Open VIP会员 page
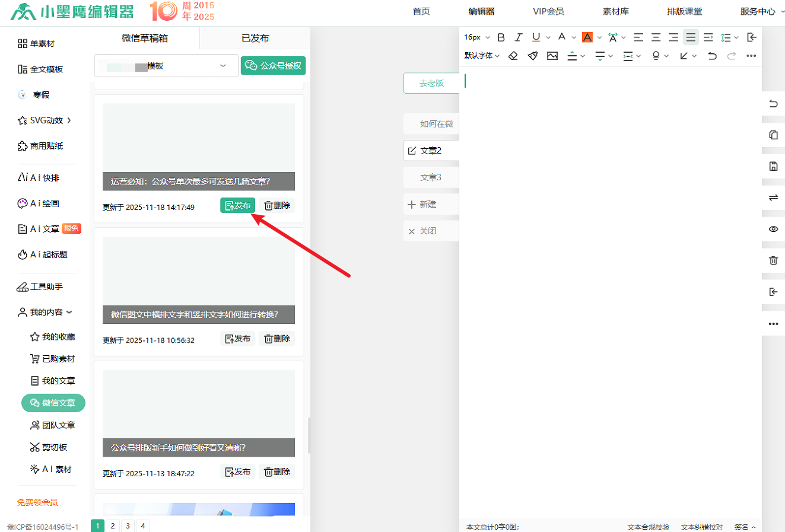Screen dimensions: 785x532 (548, 11)
